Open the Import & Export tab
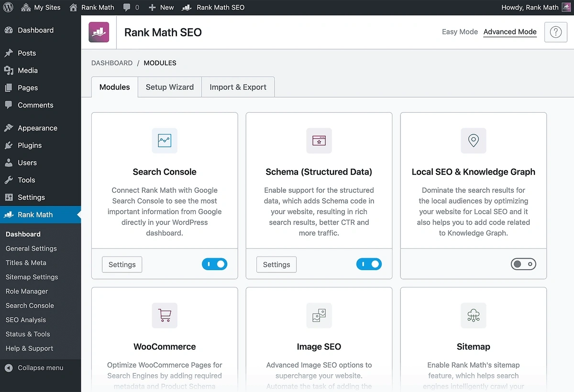Screen dimensions: 574x392 238,87
